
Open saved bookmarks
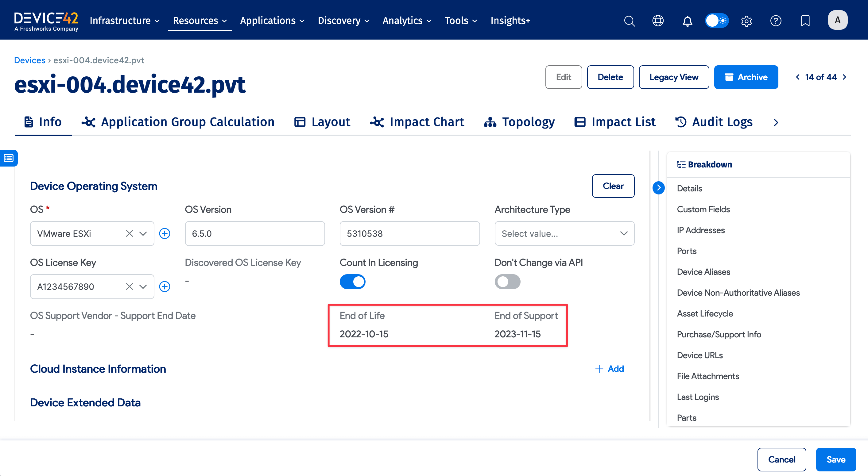click(805, 21)
